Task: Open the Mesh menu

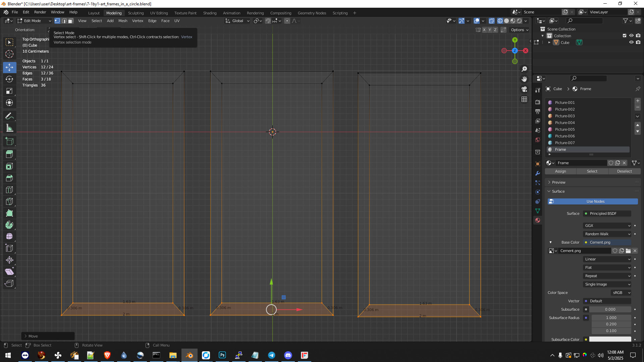Action: (x=123, y=21)
